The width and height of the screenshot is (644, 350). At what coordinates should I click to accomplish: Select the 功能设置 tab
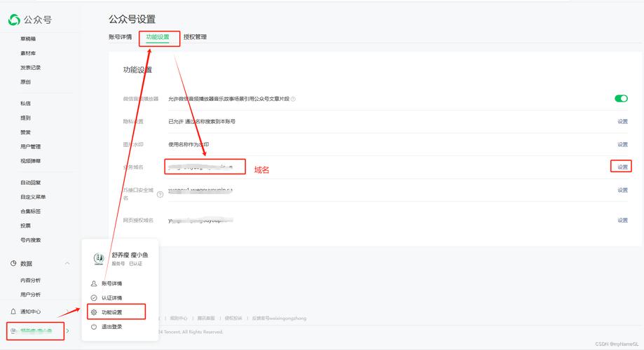158,37
